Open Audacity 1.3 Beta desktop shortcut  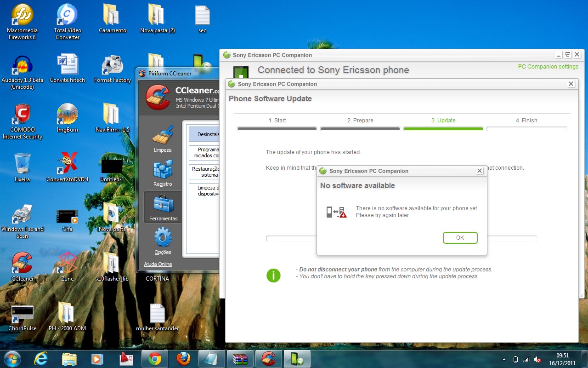22,72
